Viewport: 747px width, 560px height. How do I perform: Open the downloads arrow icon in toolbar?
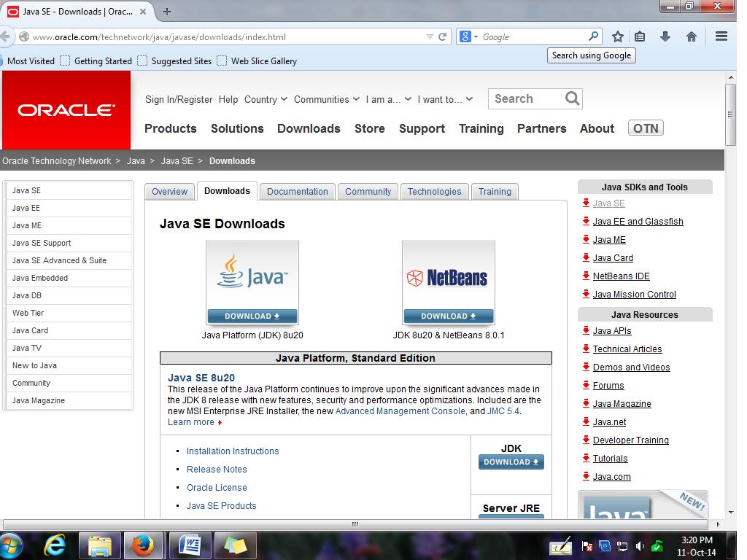pyautogui.click(x=665, y=36)
